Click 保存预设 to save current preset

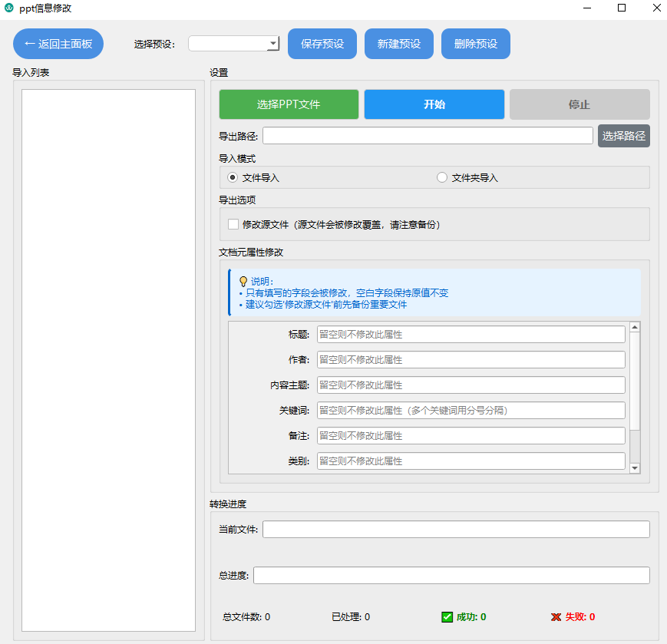coord(322,43)
